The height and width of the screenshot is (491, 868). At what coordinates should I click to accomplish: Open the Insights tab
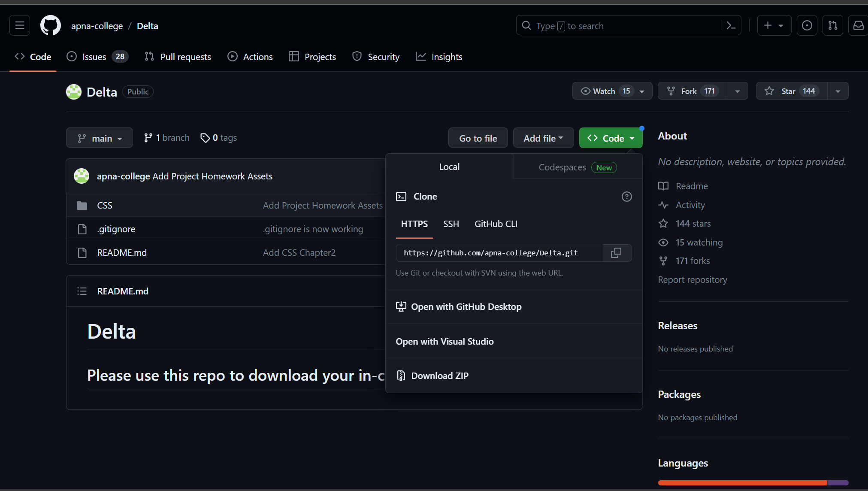click(439, 56)
